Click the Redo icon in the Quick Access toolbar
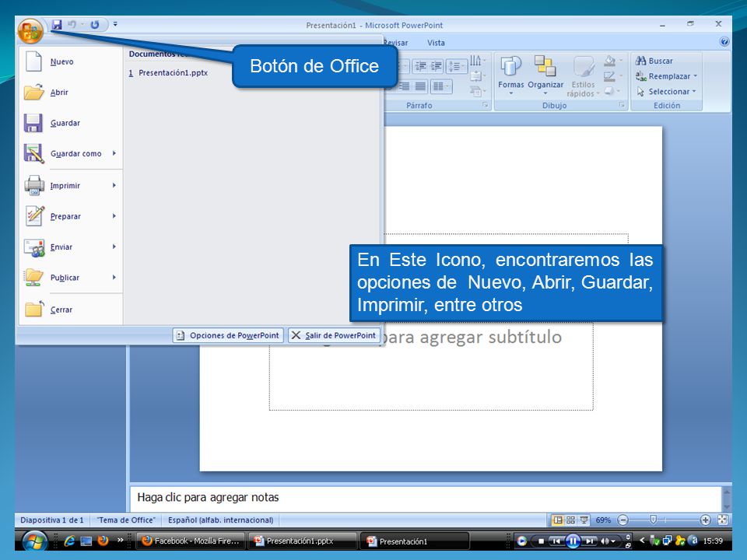This screenshot has height=560, width=747. (x=95, y=25)
